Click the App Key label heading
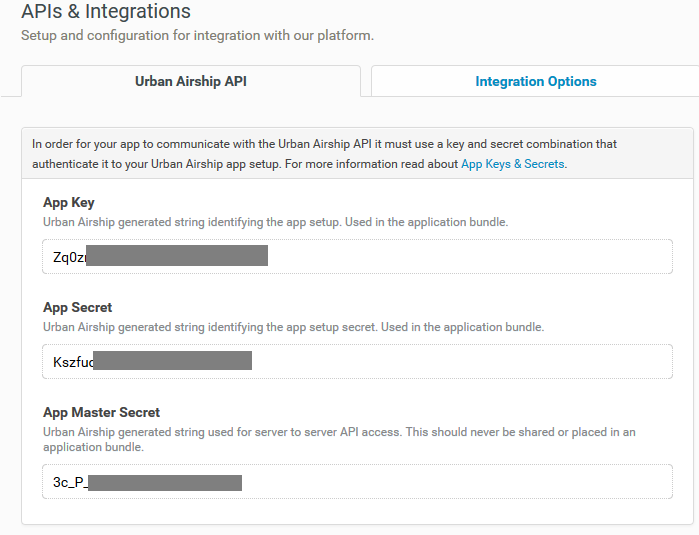The height and width of the screenshot is (535, 699). (69, 202)
